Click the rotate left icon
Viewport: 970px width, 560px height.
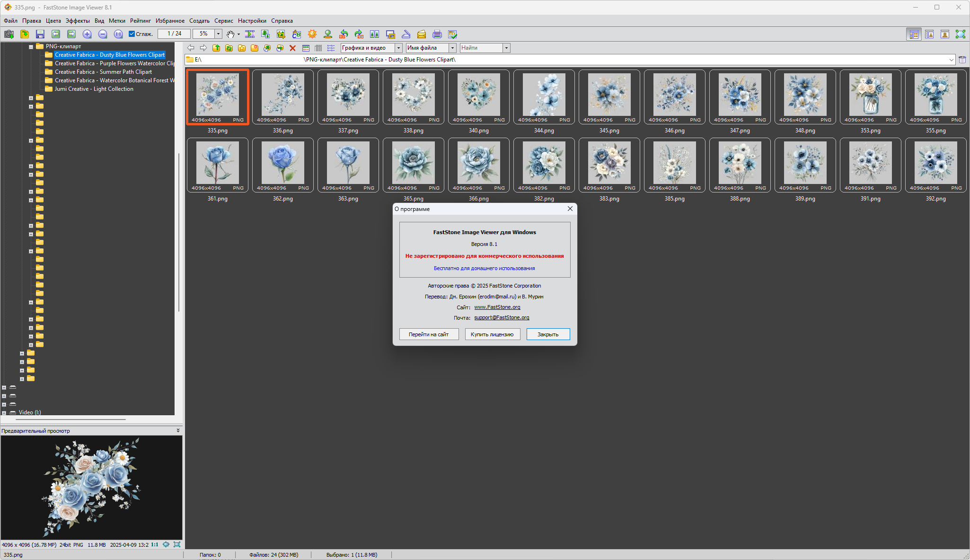(x=344, y=34)
